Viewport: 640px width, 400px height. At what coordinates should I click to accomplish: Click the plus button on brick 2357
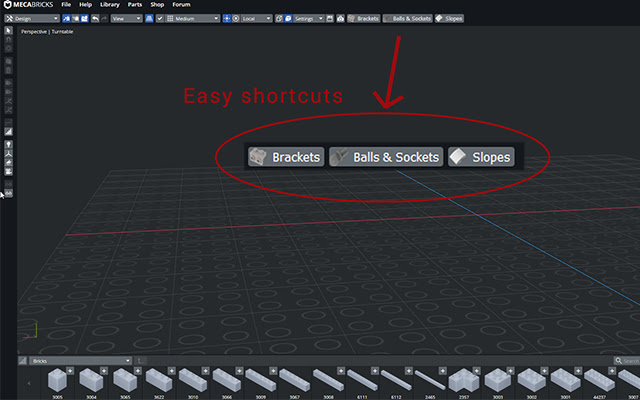click(x=476, y=371)
